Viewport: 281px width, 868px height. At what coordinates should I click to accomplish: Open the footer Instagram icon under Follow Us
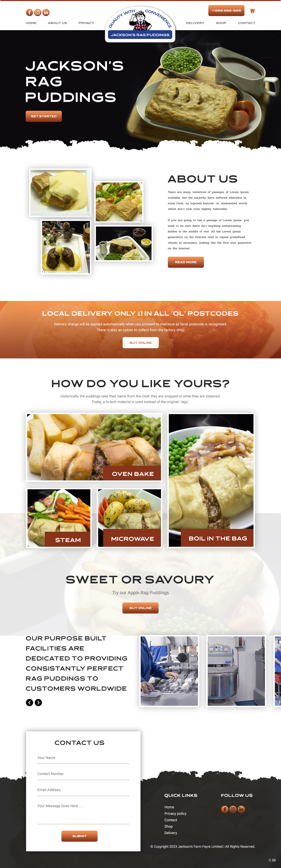click(x=233, y=809)
